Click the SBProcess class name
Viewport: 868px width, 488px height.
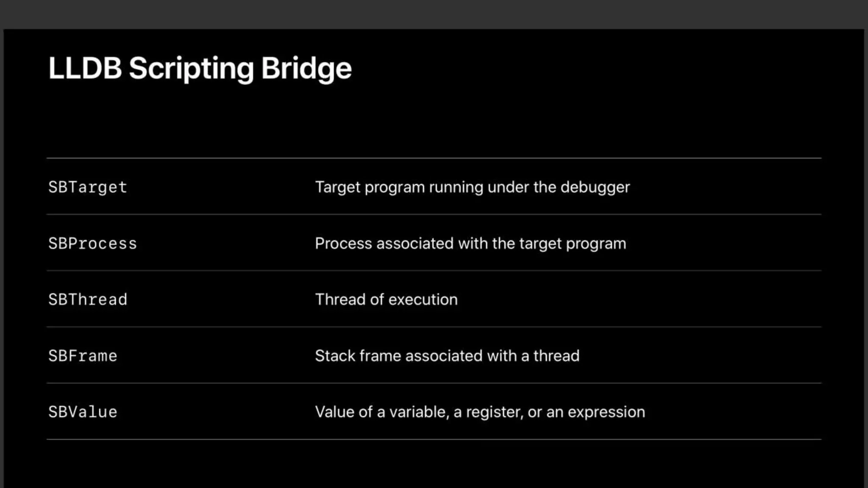click(x=92, y=244)
